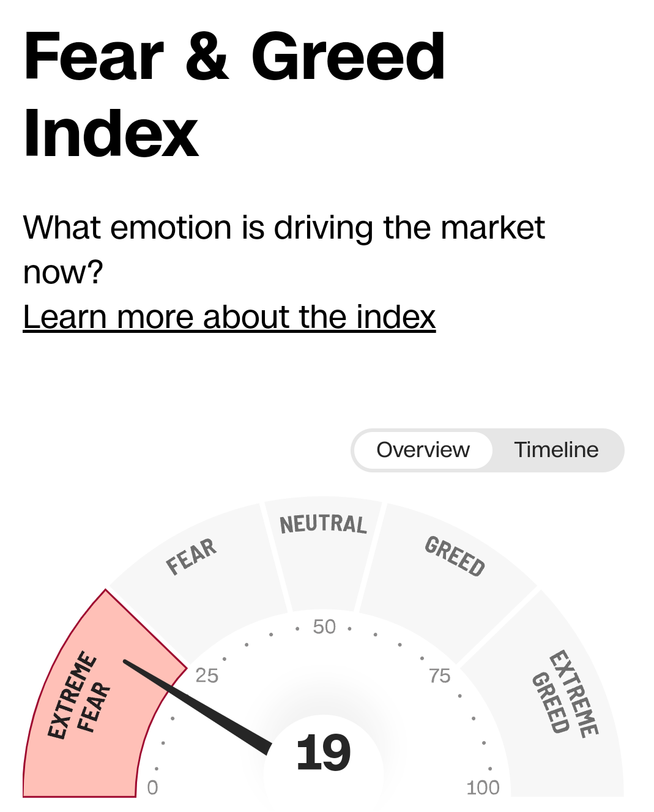Click the NEUTRAL label text

coord(323,524)
